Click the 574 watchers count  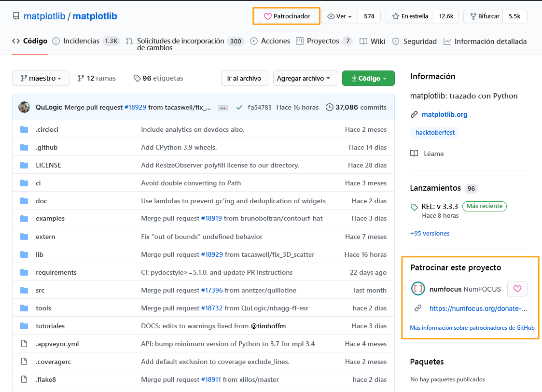(x=369, y=16)
